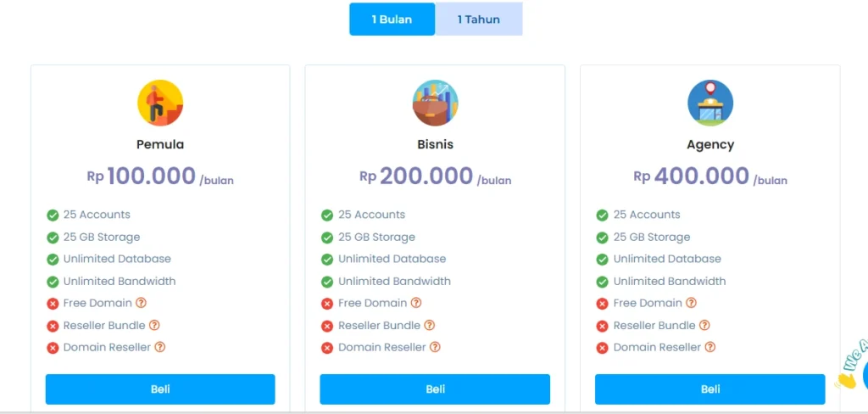Click the Free Domain help icon in Agency

[692, 303]
